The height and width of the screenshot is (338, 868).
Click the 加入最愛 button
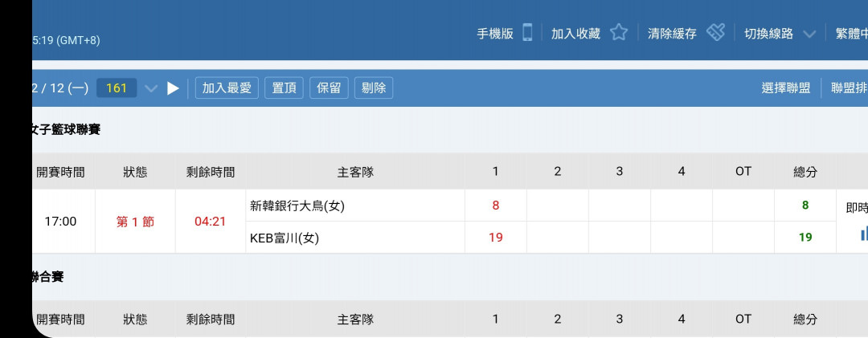pos(227,88)
